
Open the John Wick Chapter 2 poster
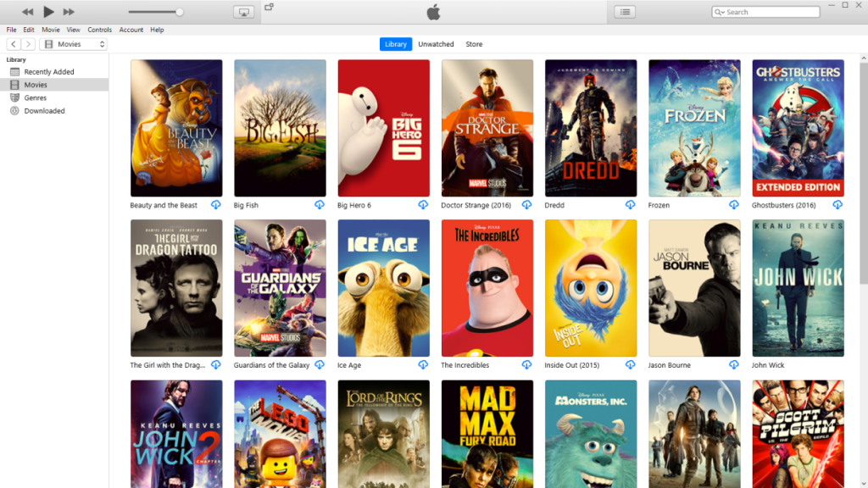click(176, 434)
